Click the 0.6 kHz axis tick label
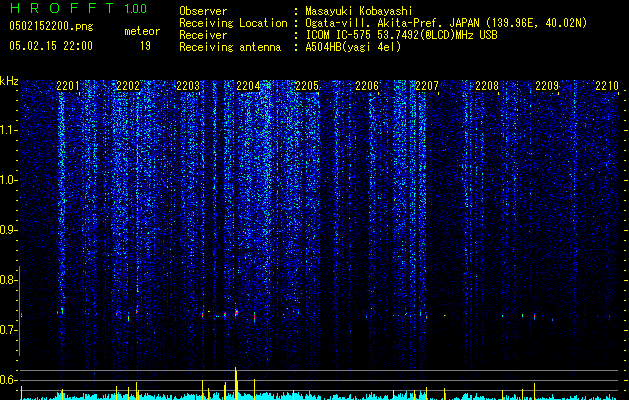The width and height of the screenshot is (629, 400). [9, 380]
